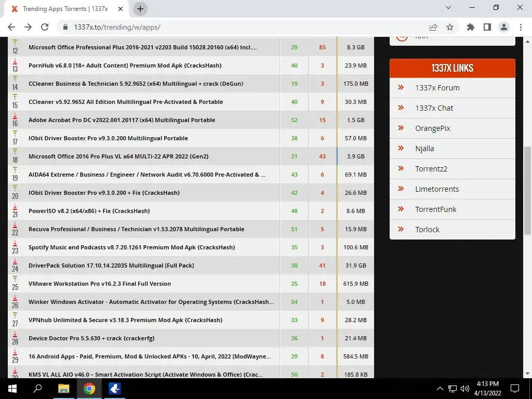Viewport: 532px width, 399px height.
Task: Open DriverPack Solution torrent link
Action: coord(111,265)
